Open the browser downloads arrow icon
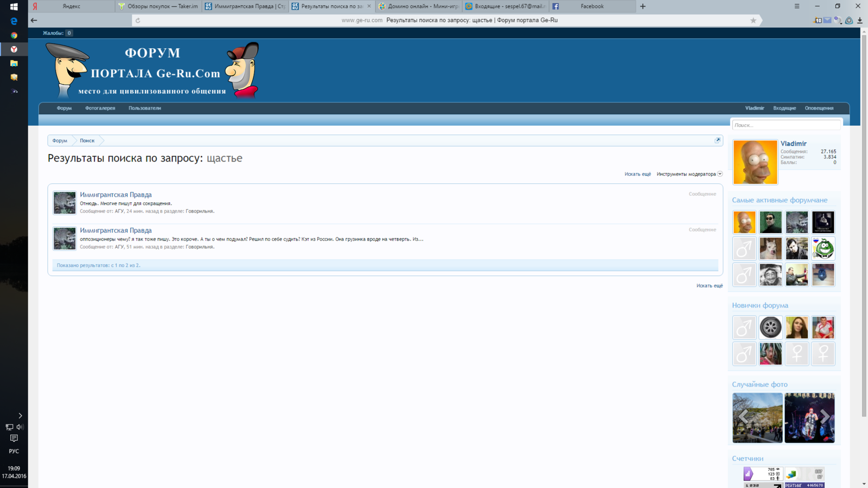 (x=860, y=21)
